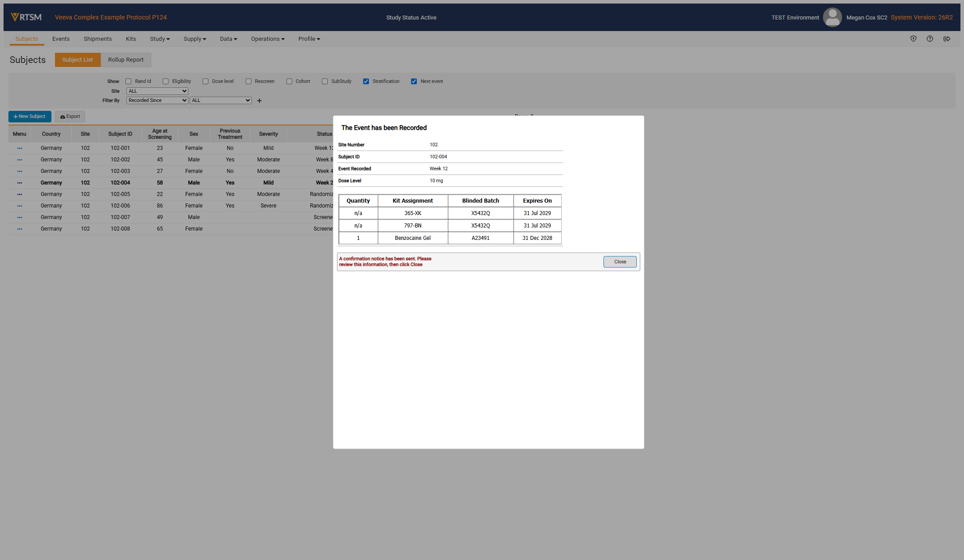
Task: Open the row menu for subject 102-001
Action: tap(20, 148)
